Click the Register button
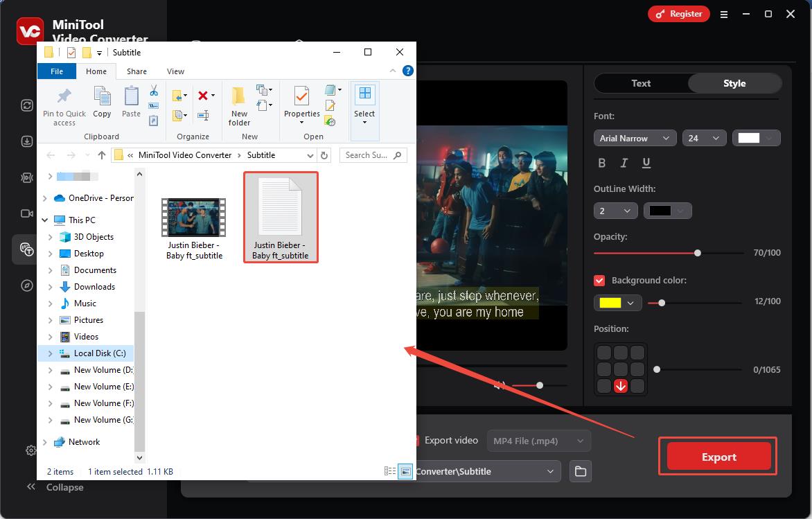 point(678,14)
